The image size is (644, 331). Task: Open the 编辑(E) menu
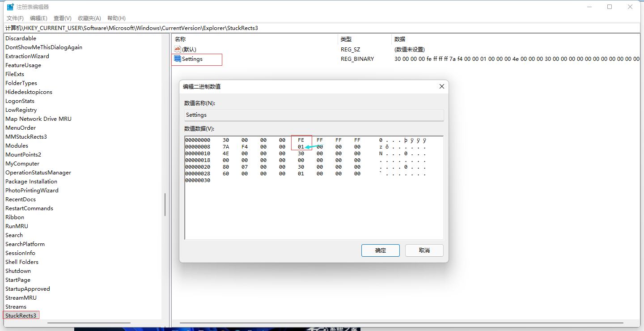pyautogui.click(x=38, y=18)
